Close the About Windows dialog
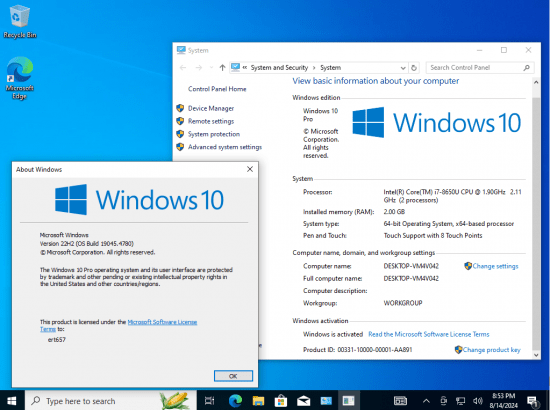The height and width of the screenshot is (410, 550). tap(250, 169)
